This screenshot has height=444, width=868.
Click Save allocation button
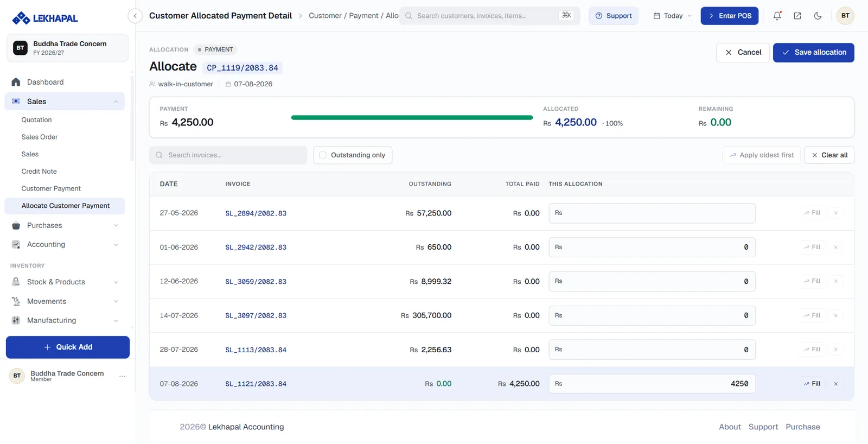tap(813, 53)
